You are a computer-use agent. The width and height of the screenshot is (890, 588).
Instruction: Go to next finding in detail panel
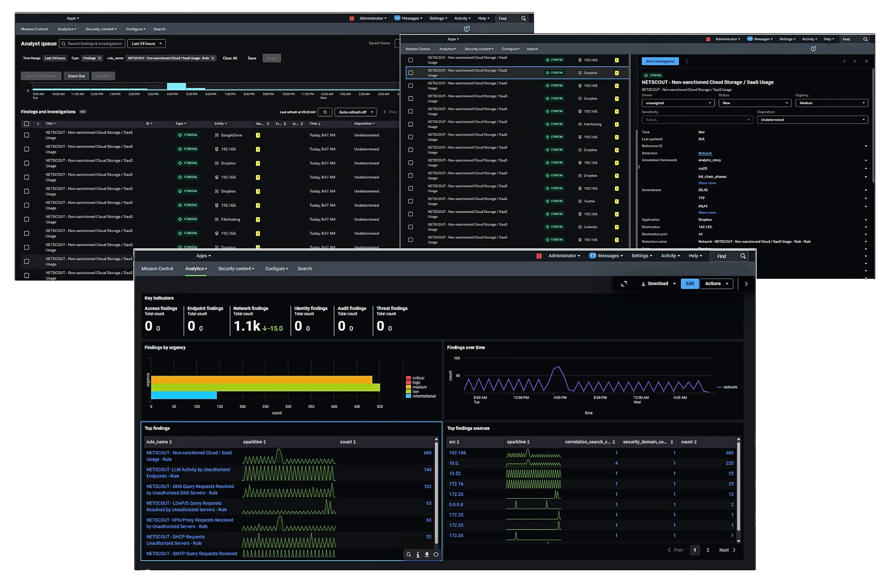854,61
